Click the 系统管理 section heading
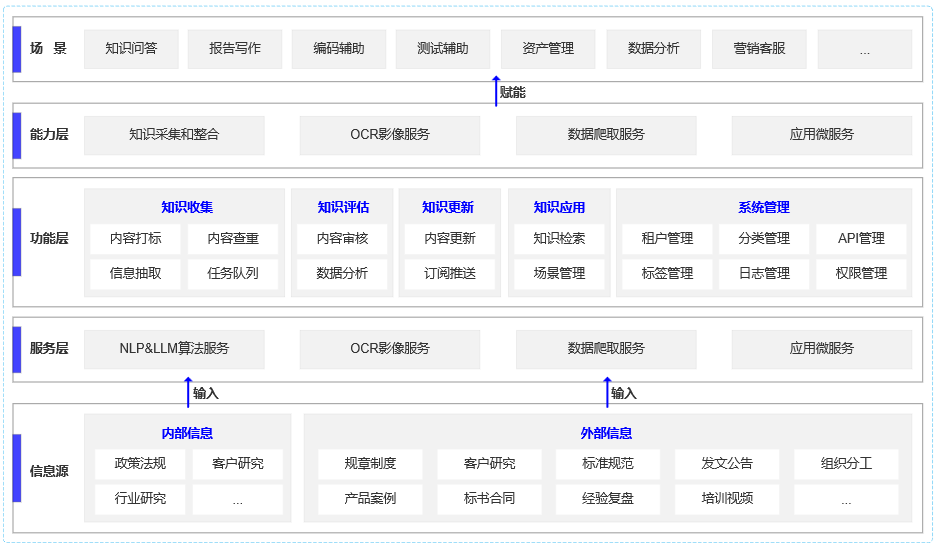 pos(764,207)
